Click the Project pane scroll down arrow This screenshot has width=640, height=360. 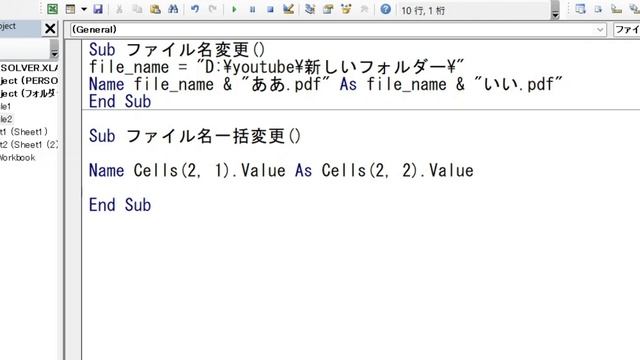pos(54,53)
